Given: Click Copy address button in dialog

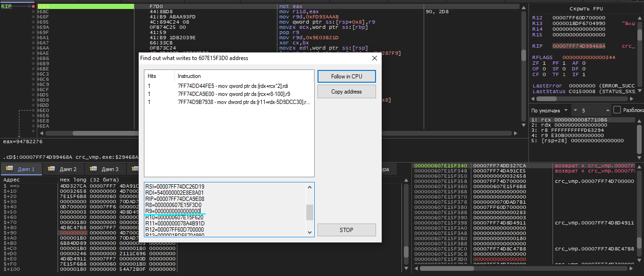Looking at the screenshot, I should click(x=347, y=92).
